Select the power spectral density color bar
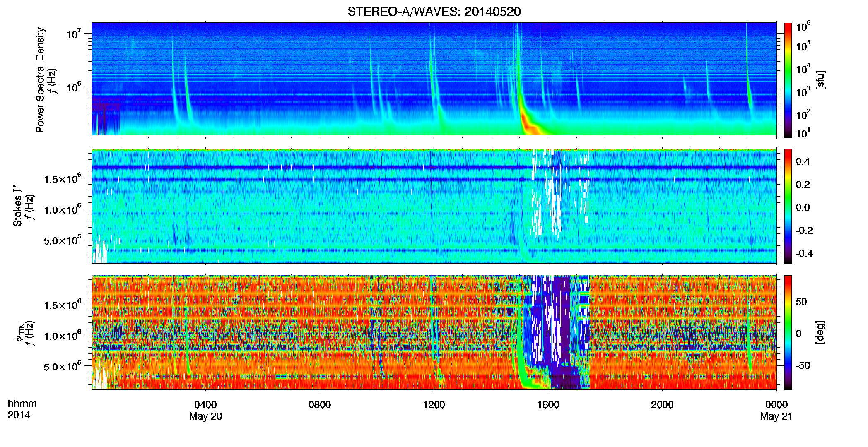868x447 pixels. (788, 80)
